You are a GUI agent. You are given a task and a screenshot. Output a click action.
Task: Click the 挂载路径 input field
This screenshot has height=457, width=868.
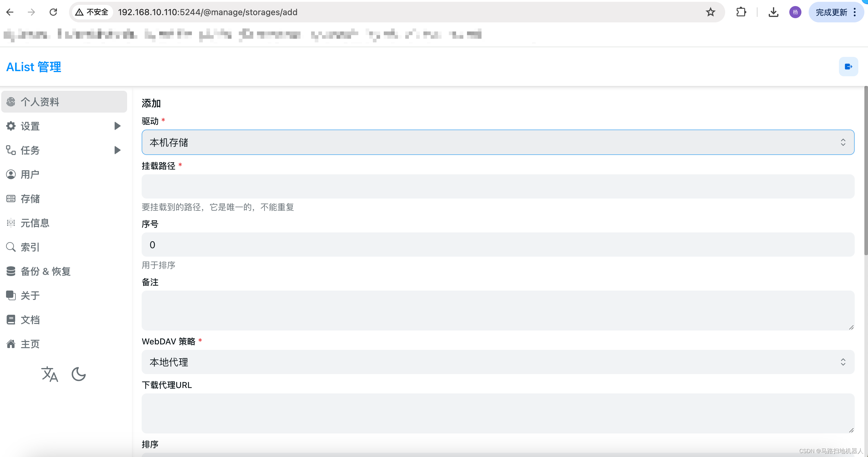coord(498,186)
